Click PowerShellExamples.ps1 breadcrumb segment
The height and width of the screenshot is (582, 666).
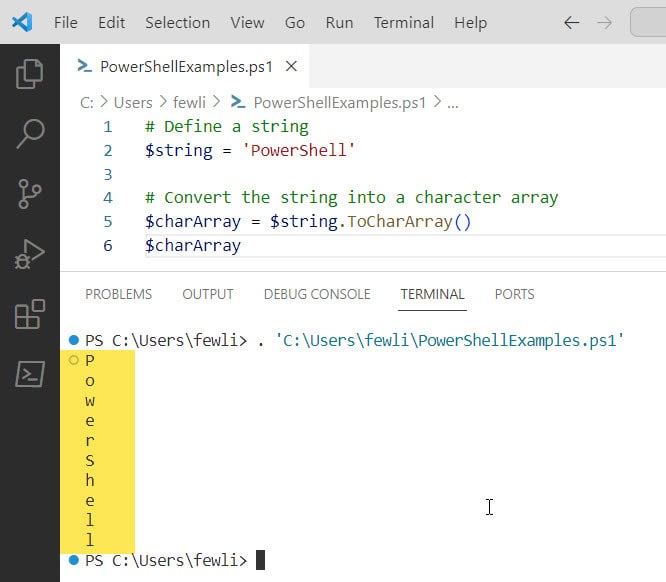[x=339, y=102]
